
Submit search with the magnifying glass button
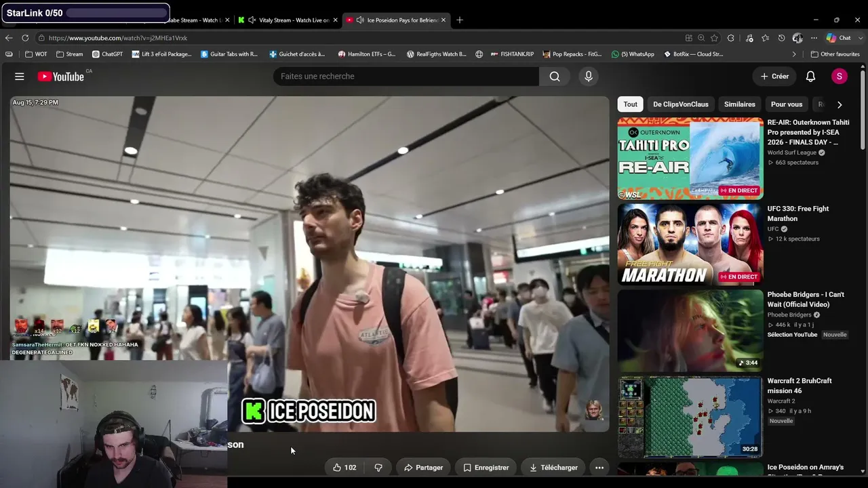(x=555, y=77)
